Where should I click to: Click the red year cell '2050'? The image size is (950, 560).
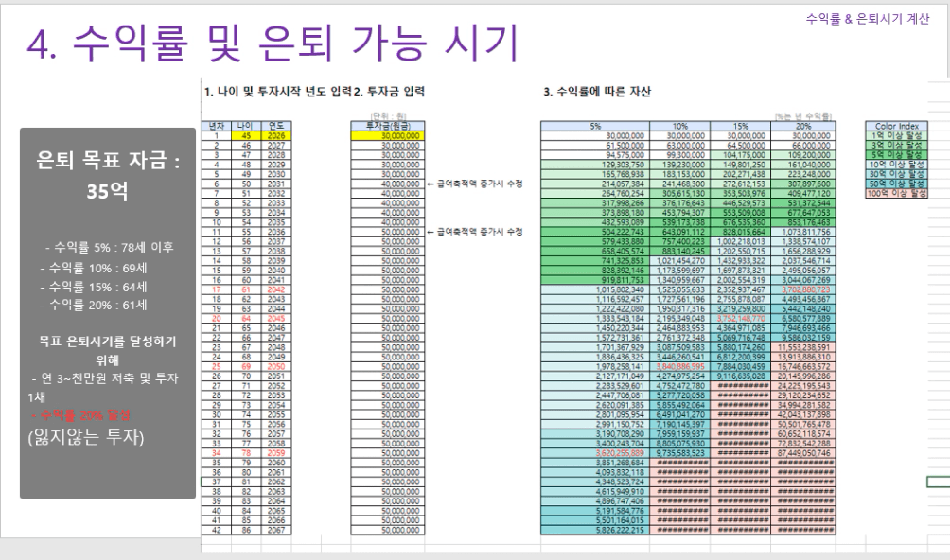276,366
